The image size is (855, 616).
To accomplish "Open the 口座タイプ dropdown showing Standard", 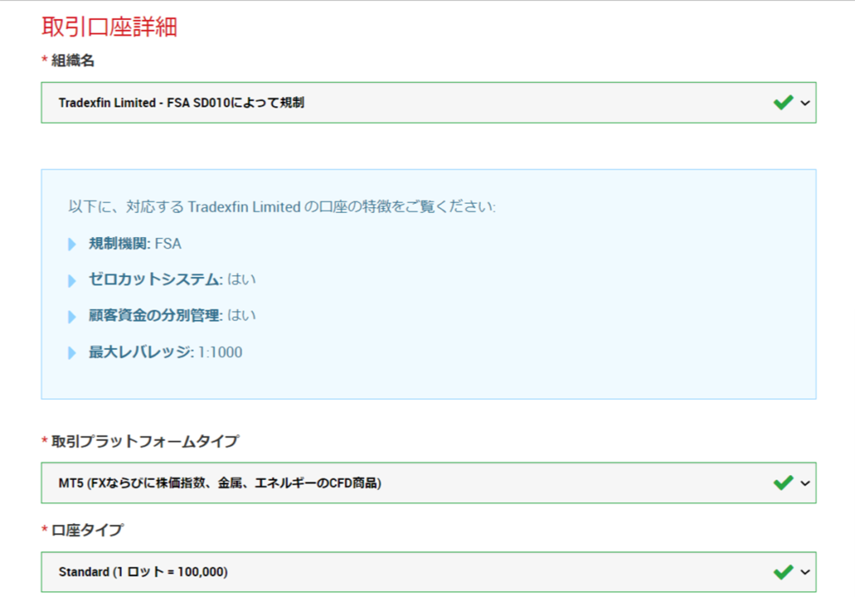I will point(428,572).
